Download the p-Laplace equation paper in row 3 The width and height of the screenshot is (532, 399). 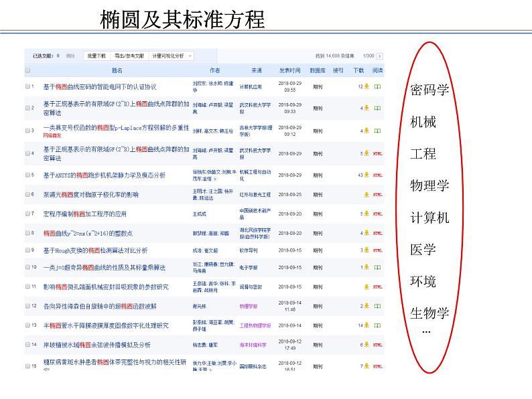tap(367, 131)
